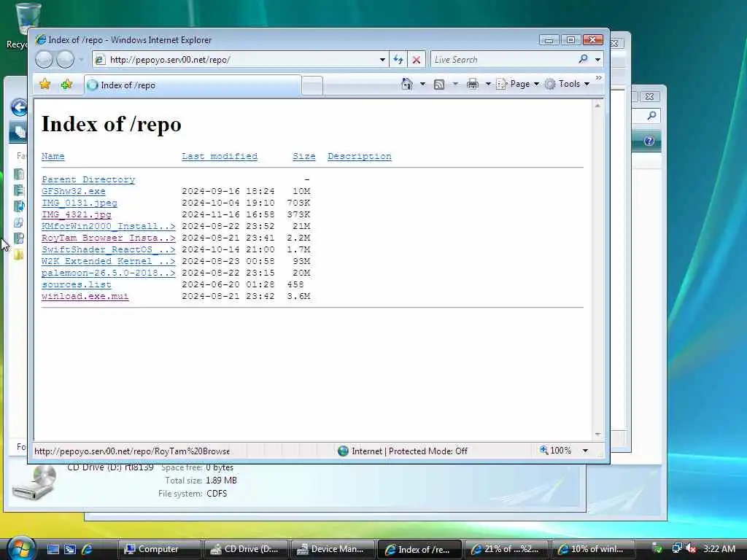The height and width of the screenshot is (560, 747).
Task: Open the Print dropdown arrow
Action: [488, 85]
